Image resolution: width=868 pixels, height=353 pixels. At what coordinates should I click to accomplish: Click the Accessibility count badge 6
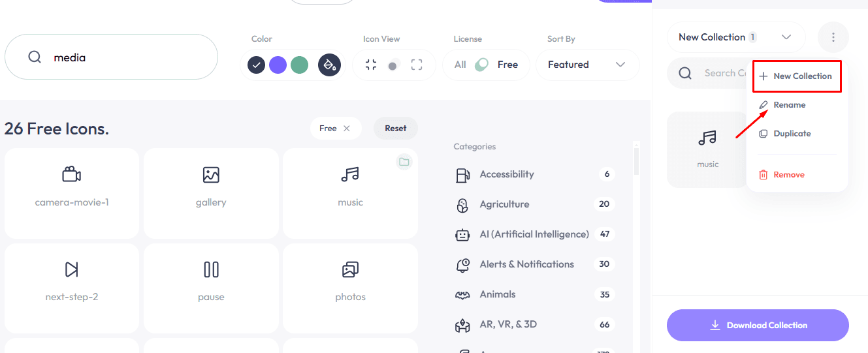coord(607,174)
